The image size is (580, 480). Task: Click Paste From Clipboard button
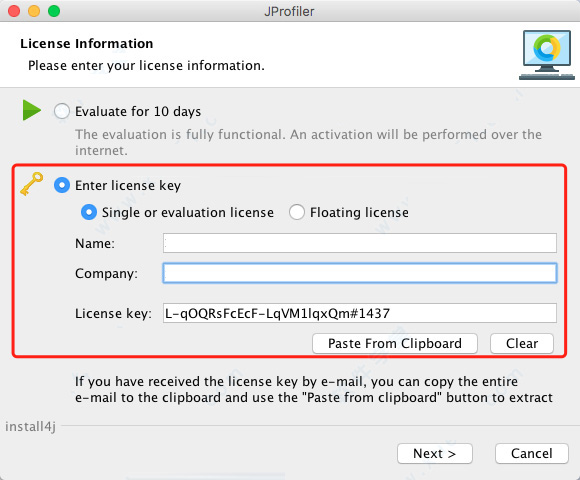click(x=395, y=344)
